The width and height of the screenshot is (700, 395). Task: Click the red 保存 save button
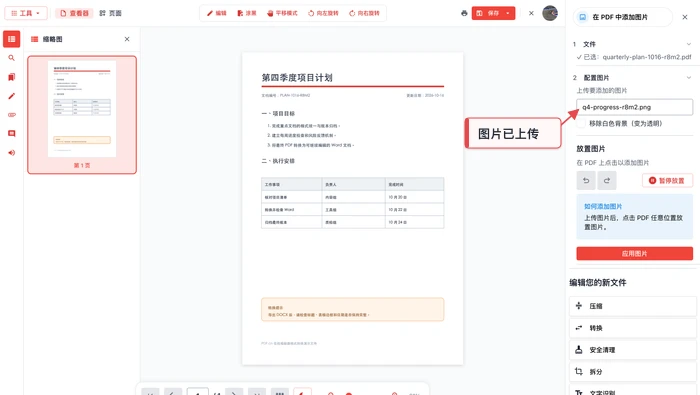488,13
